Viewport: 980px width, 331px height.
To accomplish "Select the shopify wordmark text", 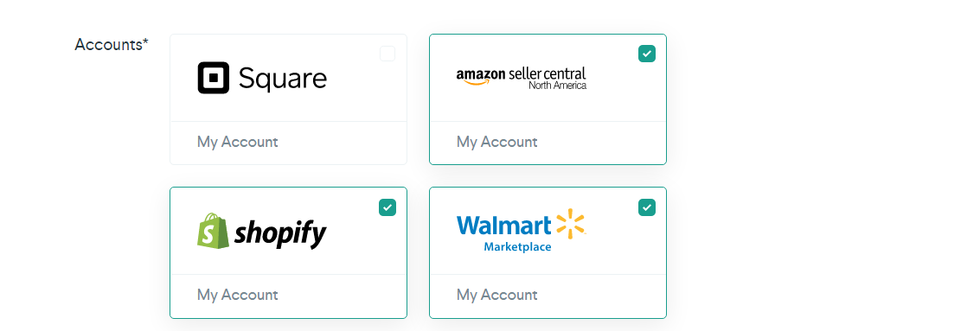I will (x=280, y=235).
